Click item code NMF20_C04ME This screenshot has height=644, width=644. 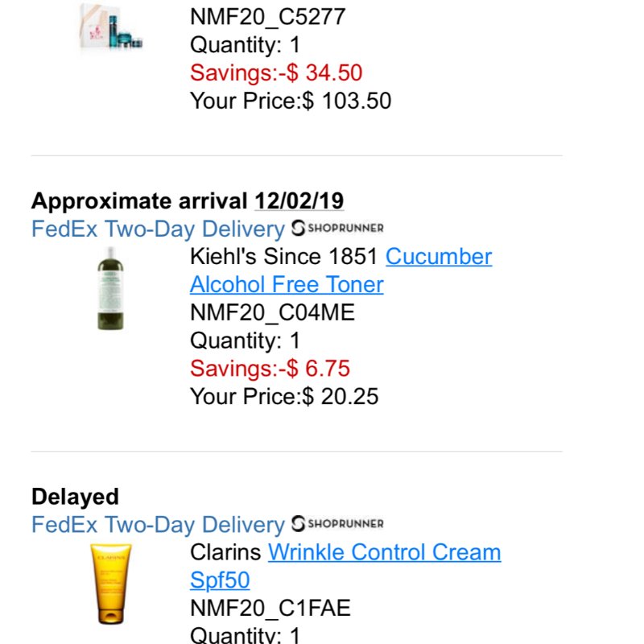[x=272, y=312]
